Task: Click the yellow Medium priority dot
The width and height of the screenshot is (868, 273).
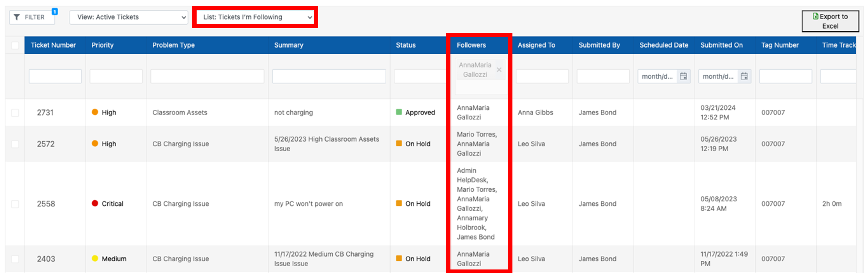Action: pyautogui.click(x=95, y=259)
